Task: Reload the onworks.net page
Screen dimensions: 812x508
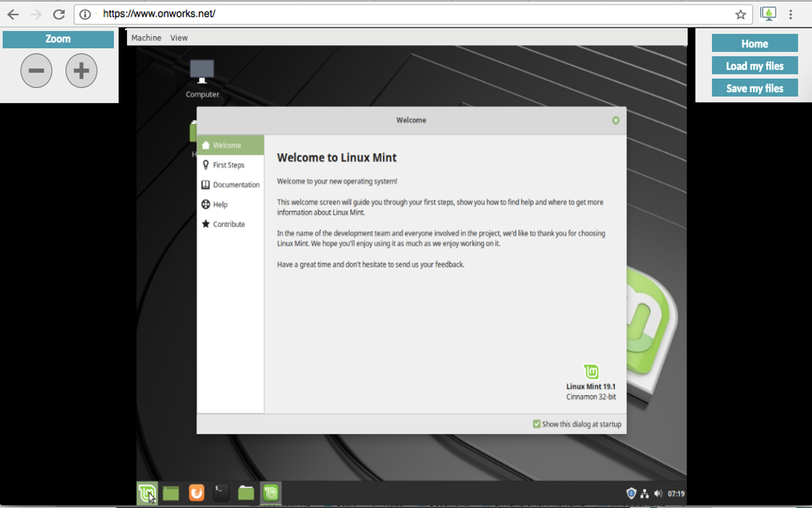Action: [59, 14]
